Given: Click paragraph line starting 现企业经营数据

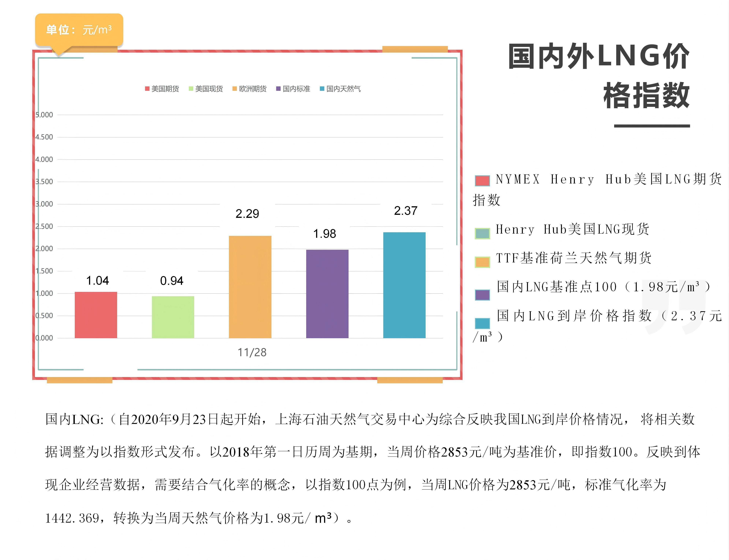Looking at the screenshot, I should (356, 485).
